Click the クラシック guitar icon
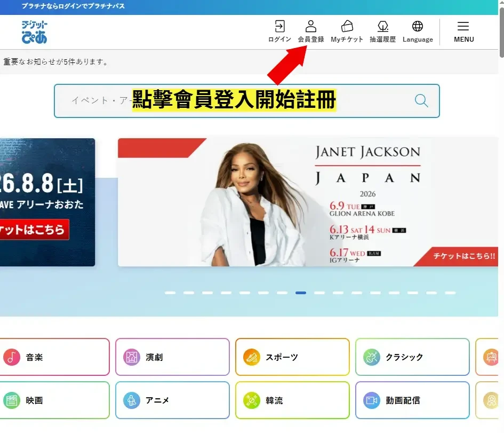The width and height of the screenshot is (504, 433). tap(372, 357)
